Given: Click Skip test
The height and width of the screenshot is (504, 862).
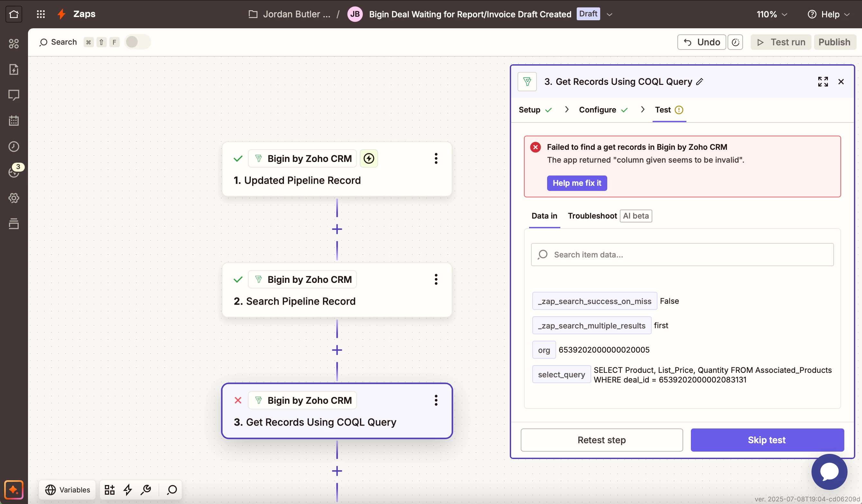Looking at the screenshot, I should (767, 440).
